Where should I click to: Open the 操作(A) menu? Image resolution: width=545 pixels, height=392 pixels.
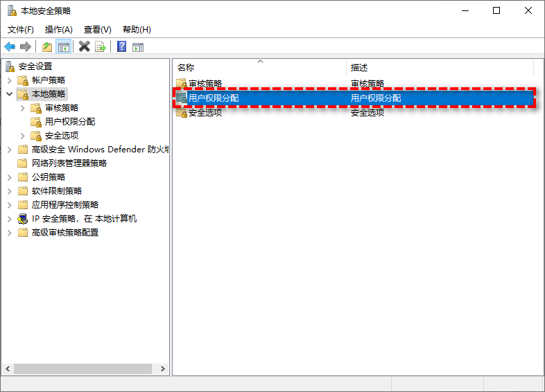pyautogui.click(x=59, y=30)
